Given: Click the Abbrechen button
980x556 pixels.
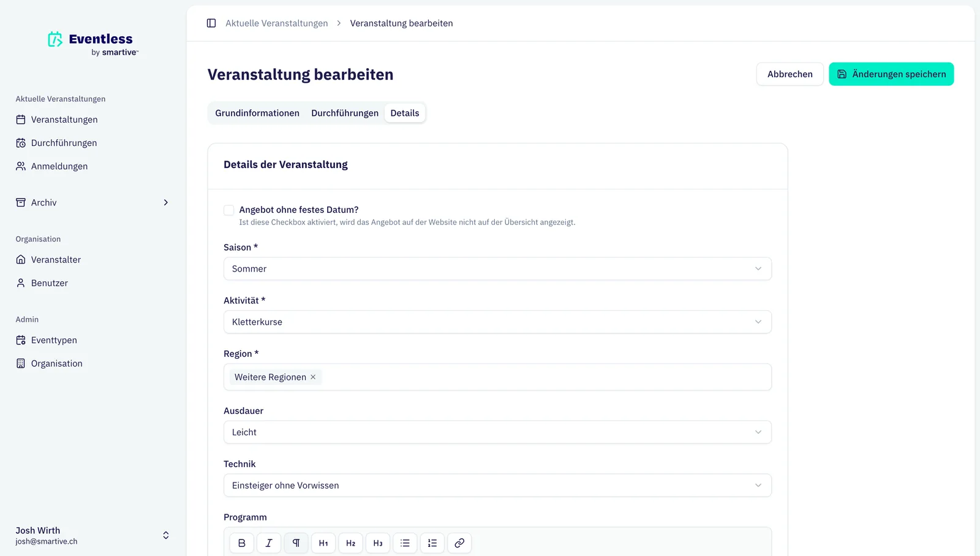Looking at the screenshot, I should pyautogui.click(x=790, y=74).
